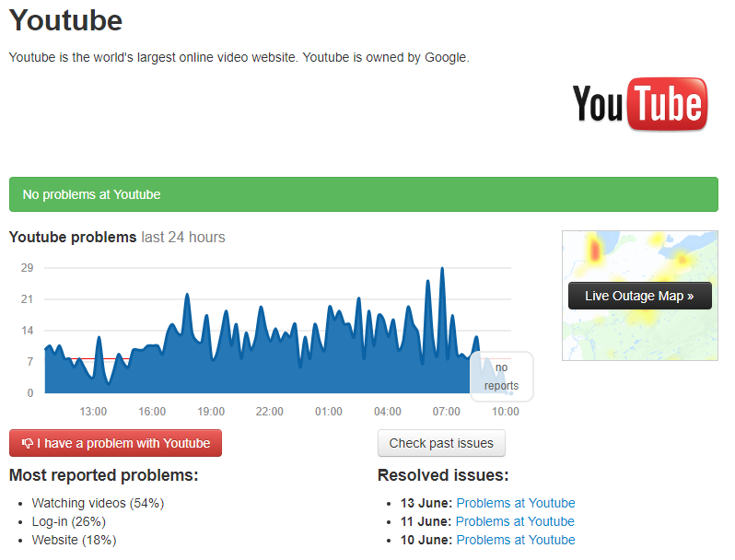735x560 pixels.
Task: Open the 11 June Problems at Youtube link
Action: (x=515, y=521)
